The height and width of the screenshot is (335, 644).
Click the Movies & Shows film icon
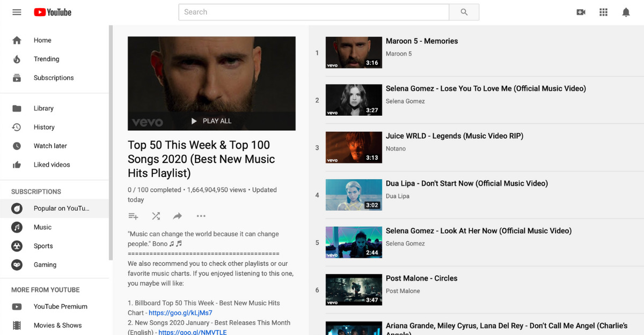coord(17,325)
